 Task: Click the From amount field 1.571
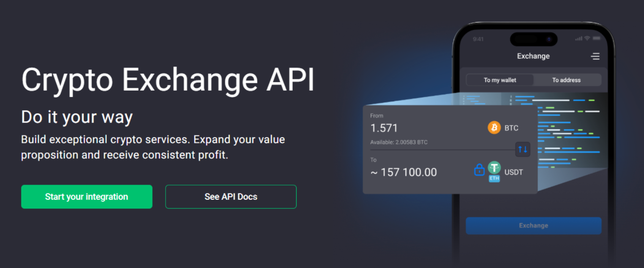(x=384, y=128)
